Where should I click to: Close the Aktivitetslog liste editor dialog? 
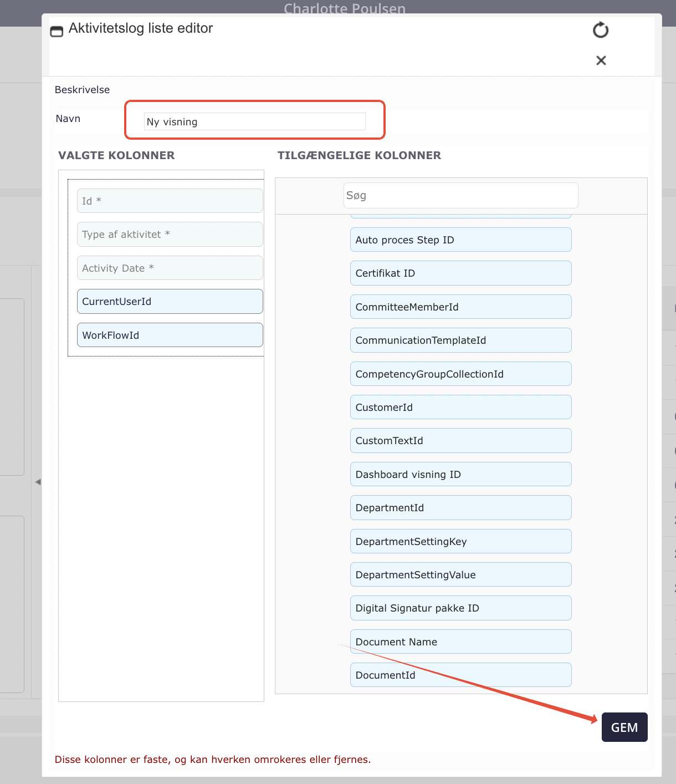coord(601,60)
